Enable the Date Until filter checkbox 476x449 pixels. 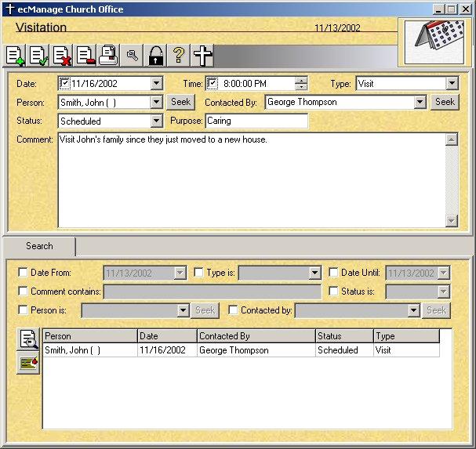click(x=333, y=273)
